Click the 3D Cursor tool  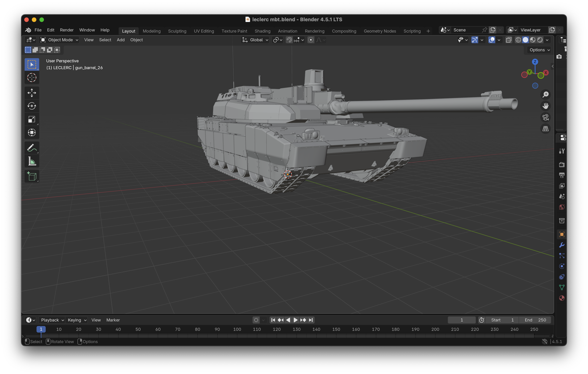point(32,78)
